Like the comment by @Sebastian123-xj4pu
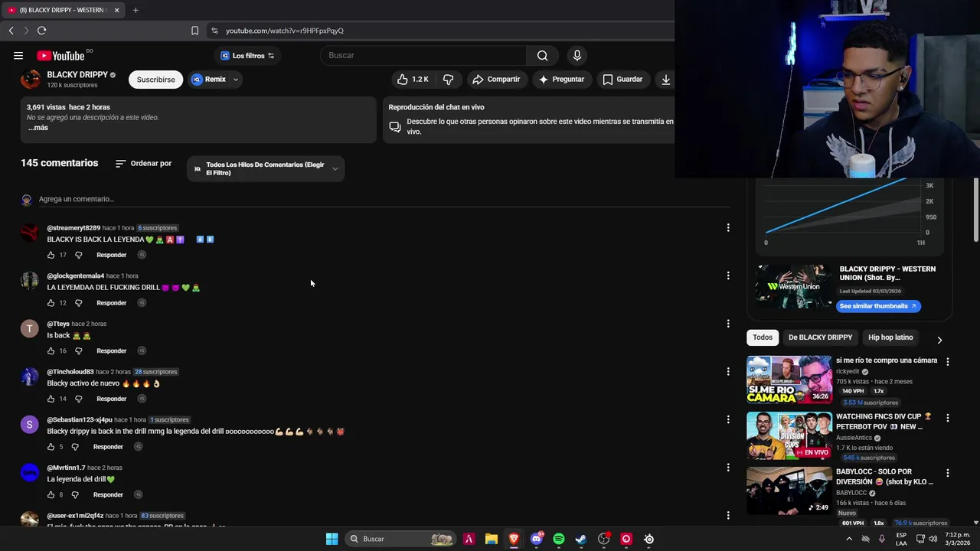 click(51, 447)
